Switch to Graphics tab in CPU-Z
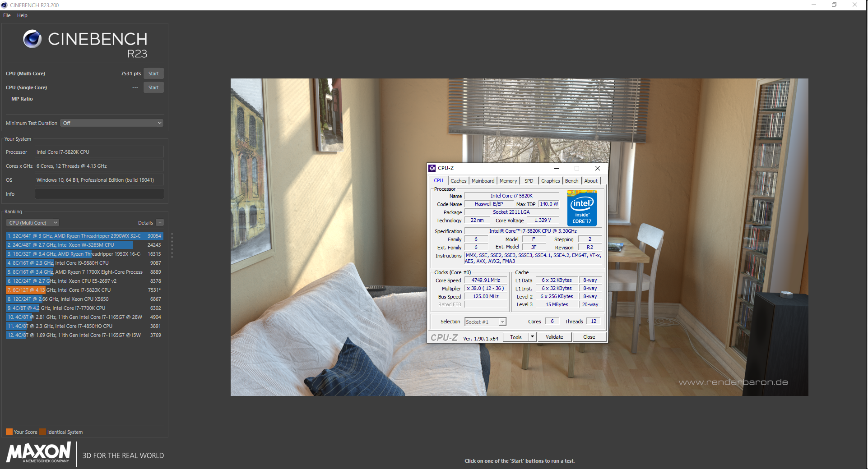This screenshot has height=469, width=868. pyautogui.click(x=550, y=181)
